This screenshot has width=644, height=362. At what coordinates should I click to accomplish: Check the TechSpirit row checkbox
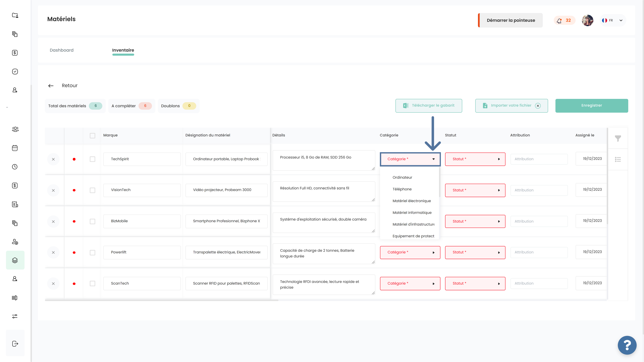pyautogui.click(x=93, y=159)
